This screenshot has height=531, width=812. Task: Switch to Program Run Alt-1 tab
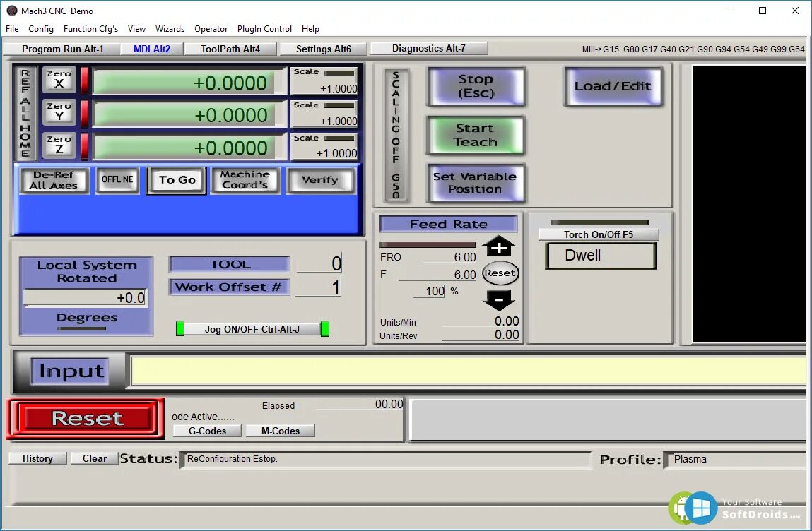pos(62,49)
